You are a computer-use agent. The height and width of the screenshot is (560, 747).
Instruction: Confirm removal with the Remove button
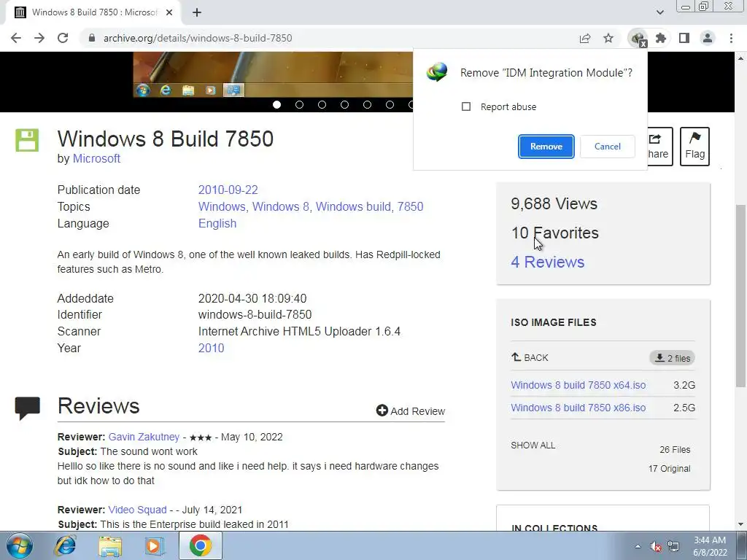click(546, 146)
